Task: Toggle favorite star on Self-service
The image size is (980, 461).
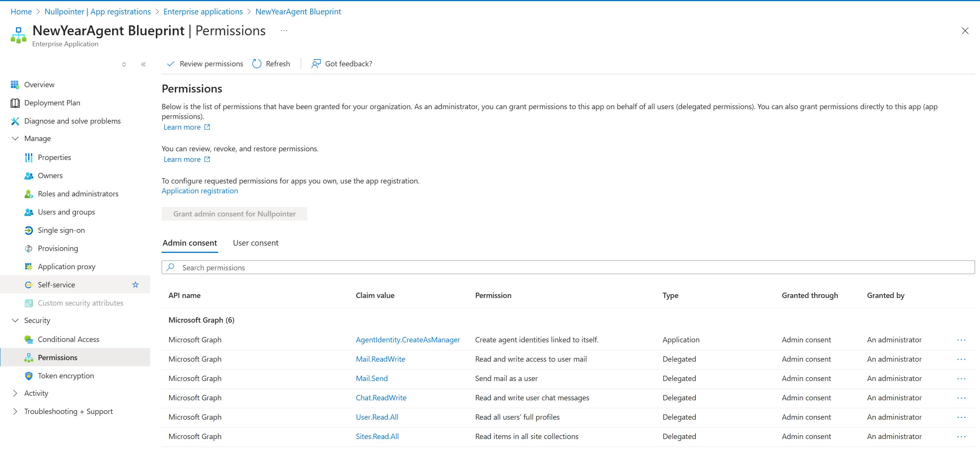Action: (135, 285)
